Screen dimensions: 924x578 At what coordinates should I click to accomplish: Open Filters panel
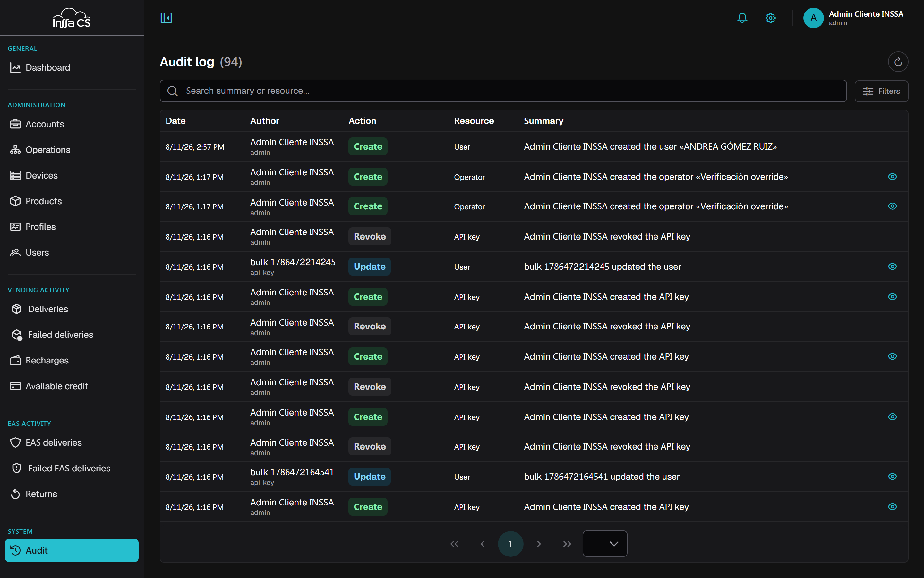point(881,91)
